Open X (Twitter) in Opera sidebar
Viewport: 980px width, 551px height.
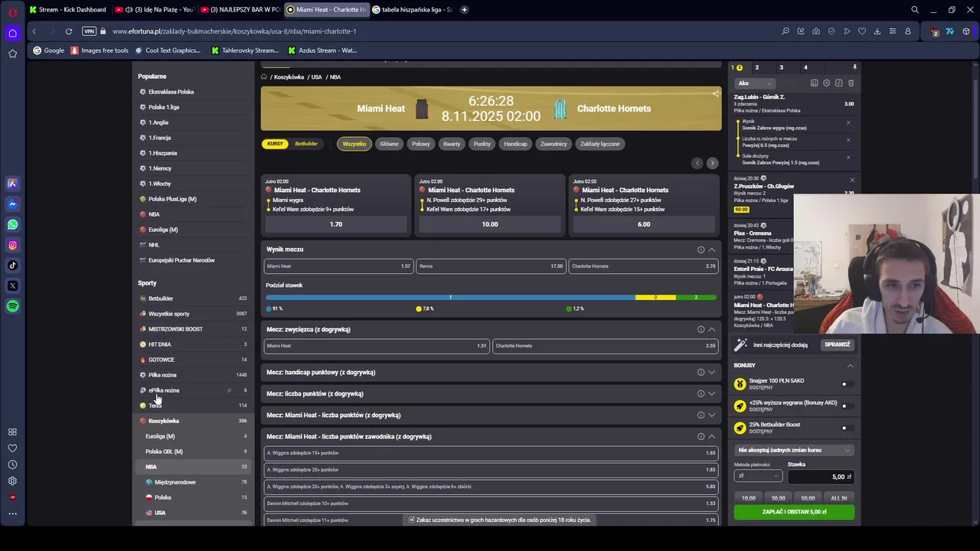(x=12, y=285)
